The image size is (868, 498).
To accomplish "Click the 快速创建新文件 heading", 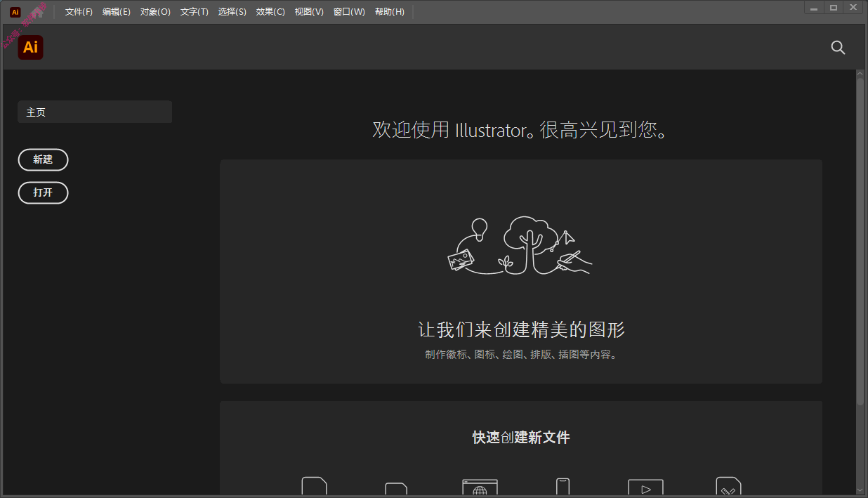I will (521, 438).
